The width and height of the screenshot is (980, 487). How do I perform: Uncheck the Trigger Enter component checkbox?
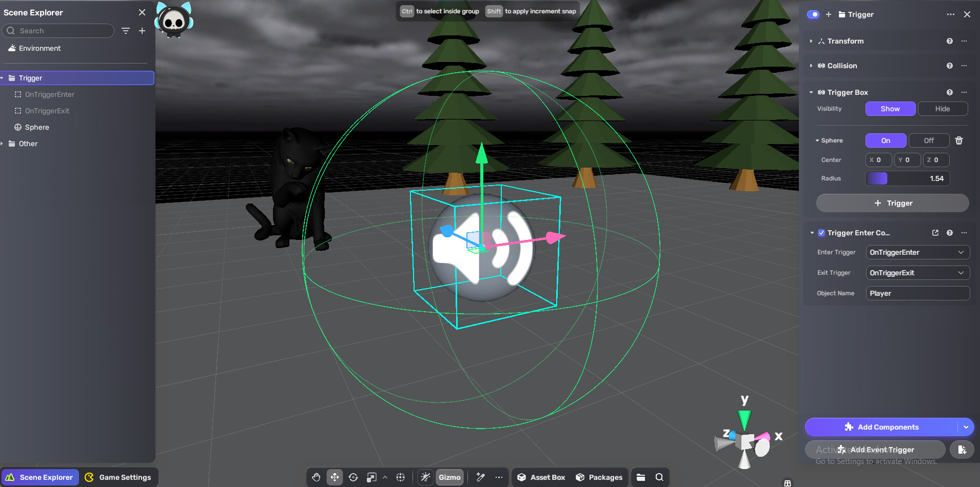point(821,233)
